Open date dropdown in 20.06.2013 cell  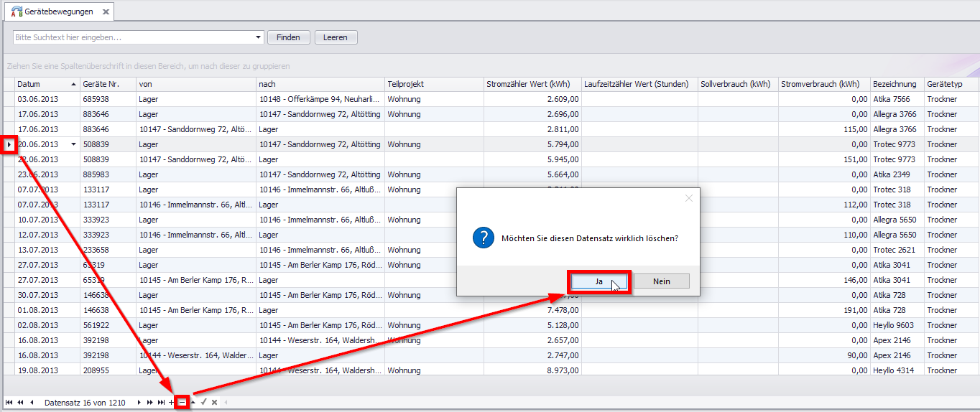[x=73, y=144]
